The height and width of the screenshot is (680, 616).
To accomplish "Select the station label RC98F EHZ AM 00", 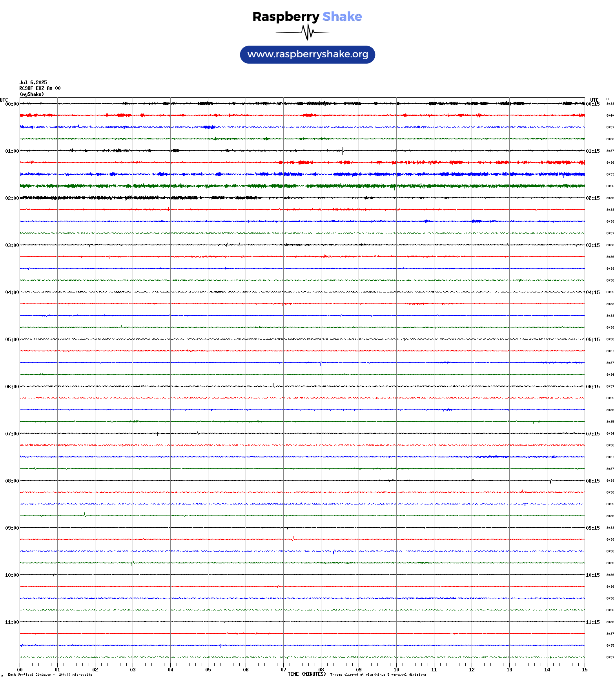I will tap(40, 88).
